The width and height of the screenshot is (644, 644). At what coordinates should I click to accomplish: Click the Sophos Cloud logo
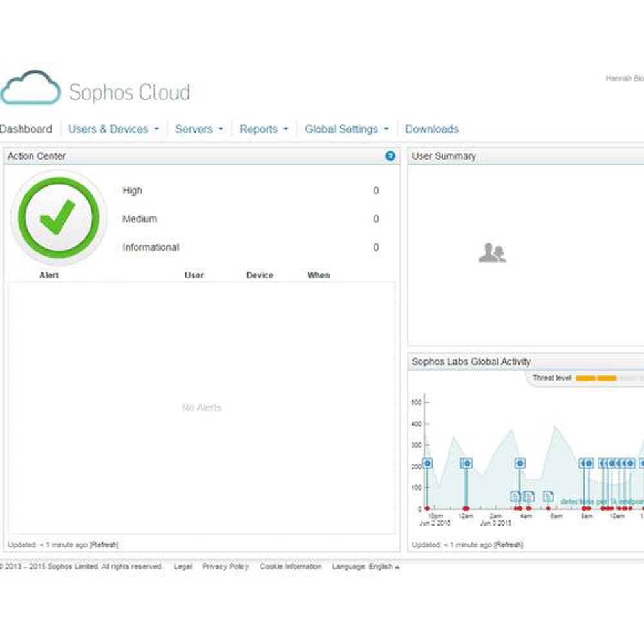[97, 90]
